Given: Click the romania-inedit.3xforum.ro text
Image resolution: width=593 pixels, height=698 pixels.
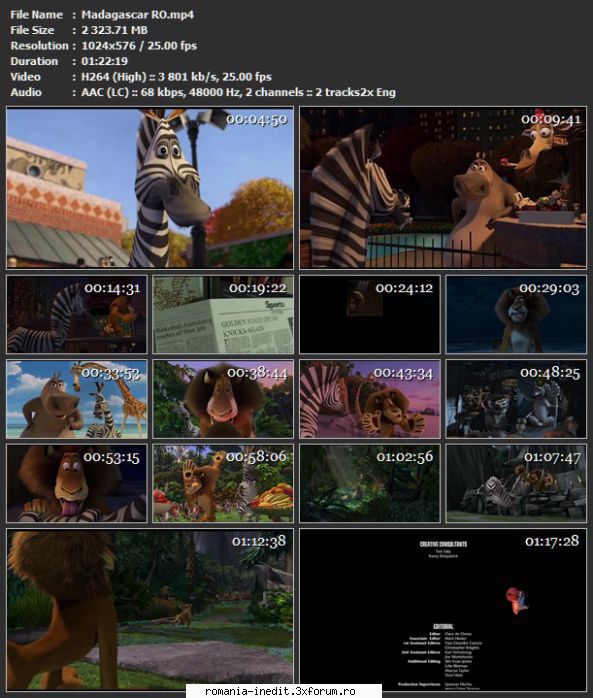Looking at the screenshot, I should pos(280,691).
